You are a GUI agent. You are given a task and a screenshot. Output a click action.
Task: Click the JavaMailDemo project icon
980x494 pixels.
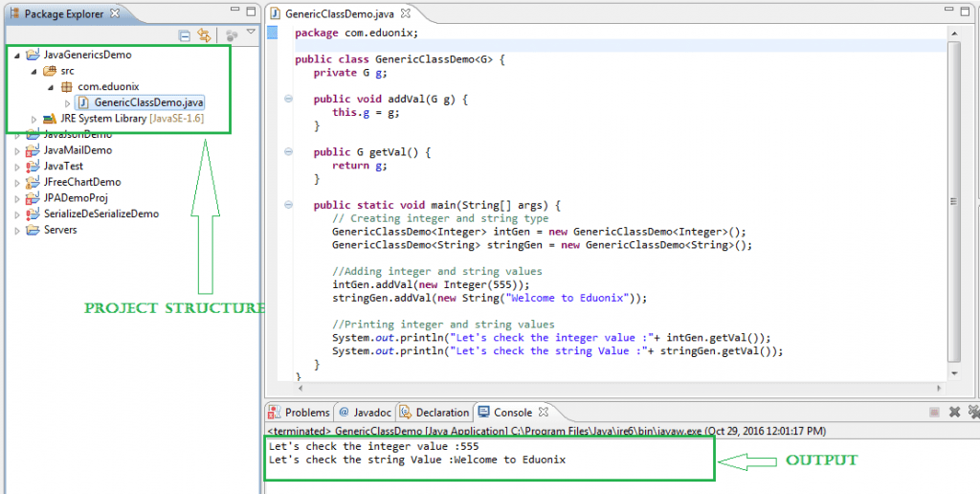[33, 150]
